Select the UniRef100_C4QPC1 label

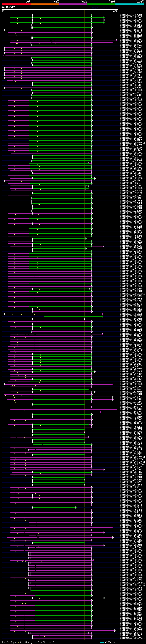pyautogui.click(x=131, y=537)
